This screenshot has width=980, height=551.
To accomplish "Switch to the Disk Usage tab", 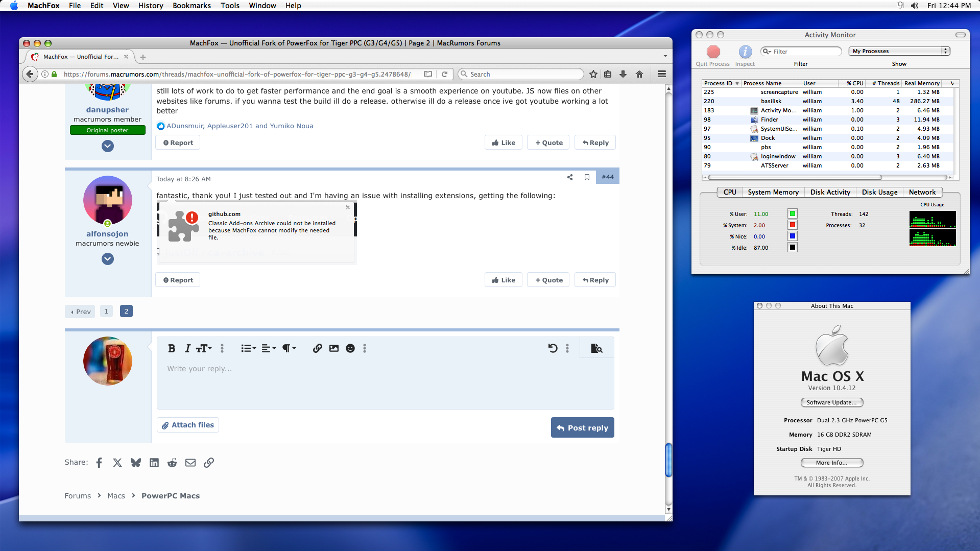I will coord(879,192).
